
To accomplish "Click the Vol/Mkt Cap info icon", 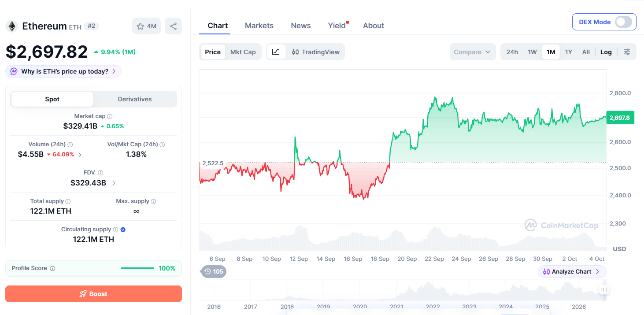I will (x=162, y=145).
